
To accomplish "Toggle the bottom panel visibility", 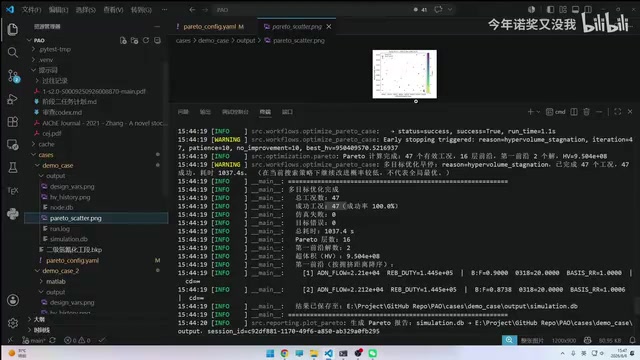I will (576, 9).
